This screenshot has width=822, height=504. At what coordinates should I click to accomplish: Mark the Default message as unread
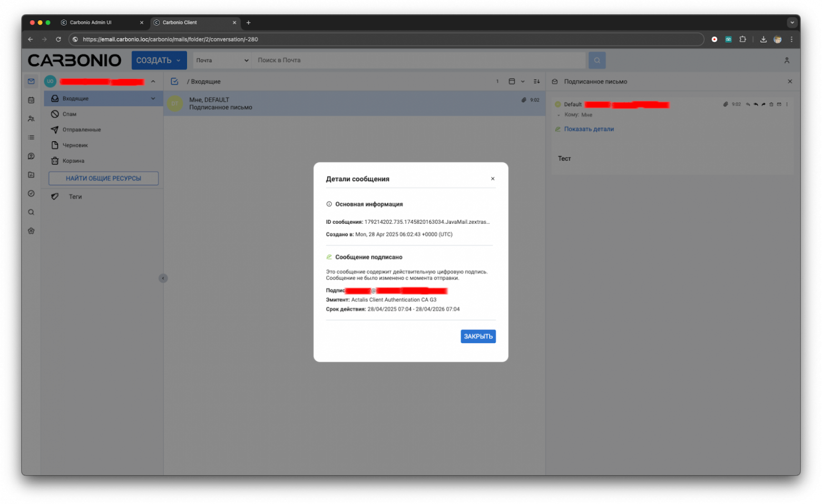pyautogui.click(x=779, y=104)
